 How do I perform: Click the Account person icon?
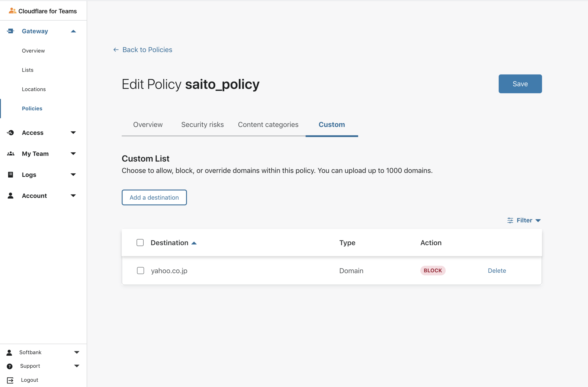(x=10, y=196)
